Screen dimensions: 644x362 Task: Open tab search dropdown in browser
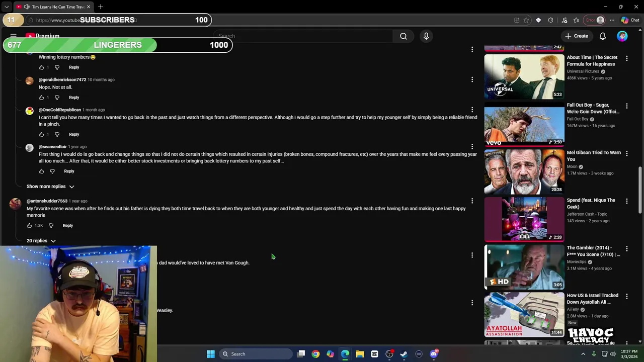tap(6, 7)
